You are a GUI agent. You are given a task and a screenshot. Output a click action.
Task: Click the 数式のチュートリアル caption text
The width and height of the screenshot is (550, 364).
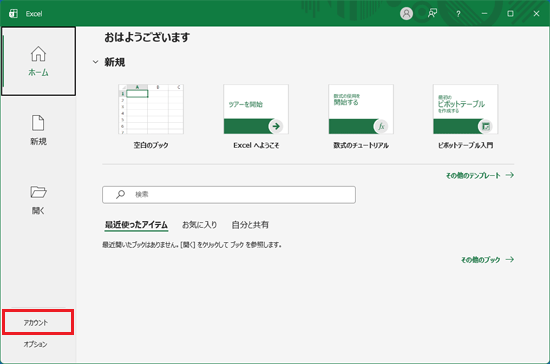(x=361, y=145)
